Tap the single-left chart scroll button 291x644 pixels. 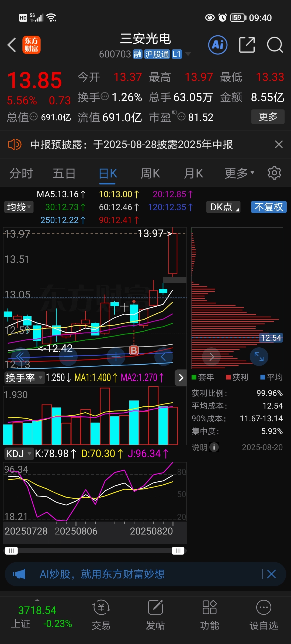(x=164, y=357)
